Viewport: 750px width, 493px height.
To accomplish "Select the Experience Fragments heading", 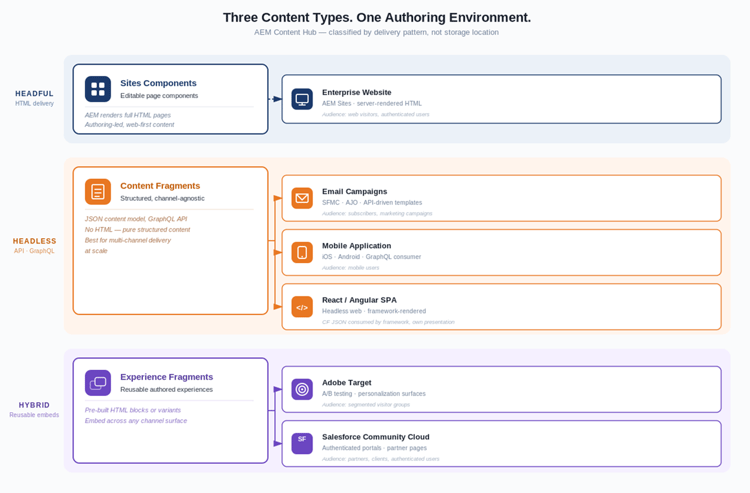I will 166,377.
